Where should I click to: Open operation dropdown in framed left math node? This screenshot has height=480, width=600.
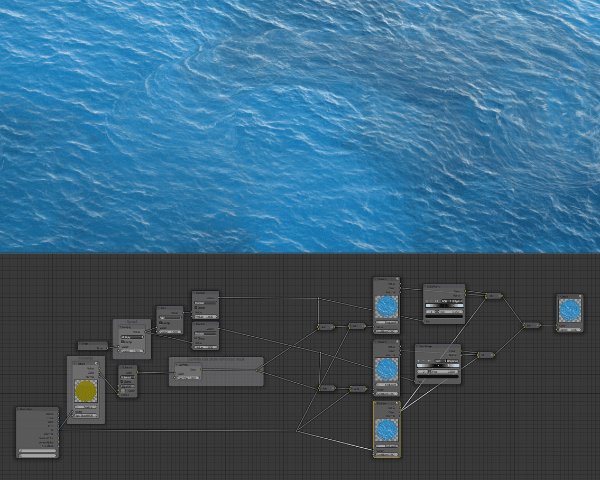coord(132,337)
